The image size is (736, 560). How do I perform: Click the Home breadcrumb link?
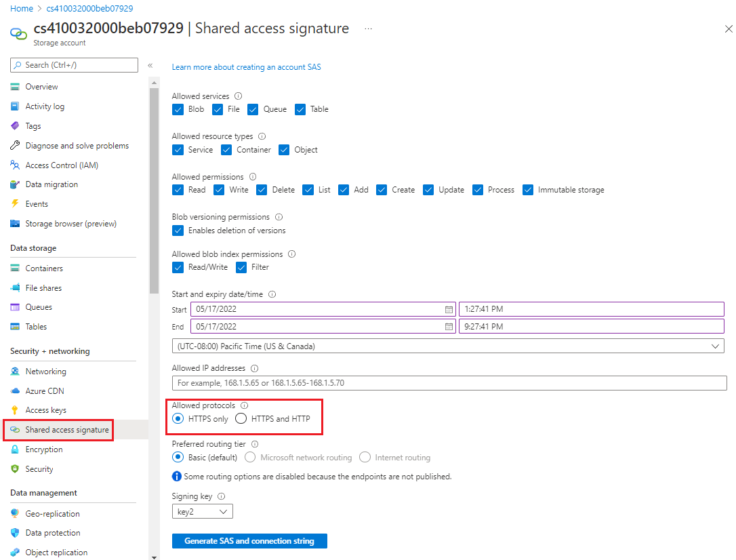click(x=22, y=8)
